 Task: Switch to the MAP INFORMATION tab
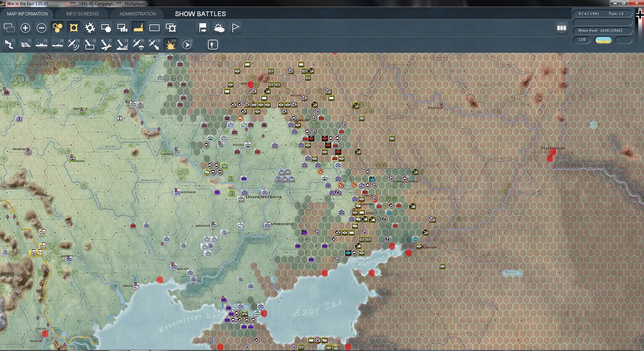point(27,14)
